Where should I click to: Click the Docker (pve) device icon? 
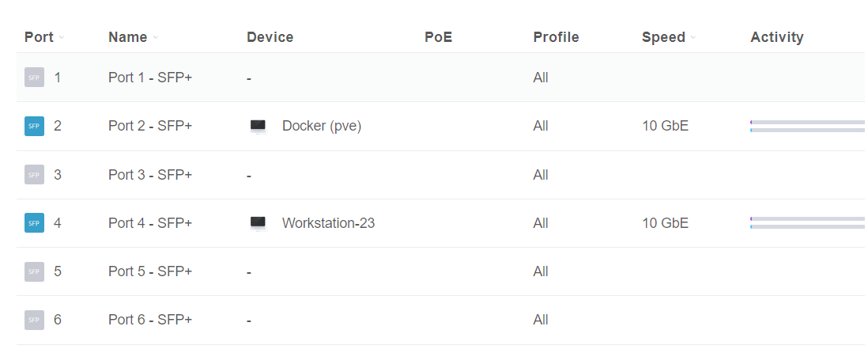(x=259, y=126)
